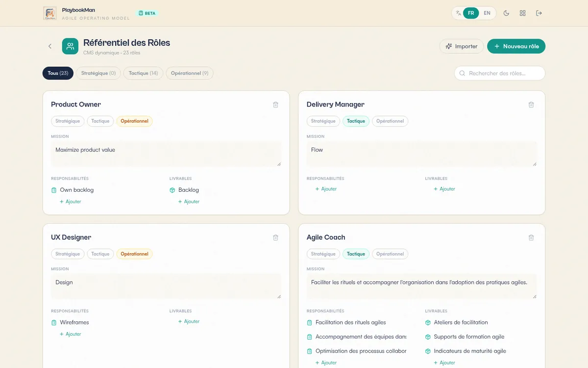
Task: Switch language to FR
Action: pyautogui.click(x=471, y=13)
